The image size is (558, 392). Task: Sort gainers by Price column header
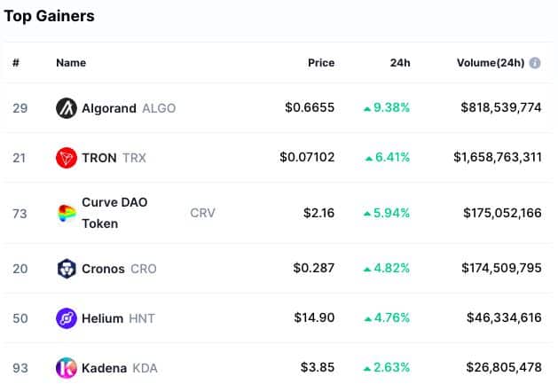320,63
